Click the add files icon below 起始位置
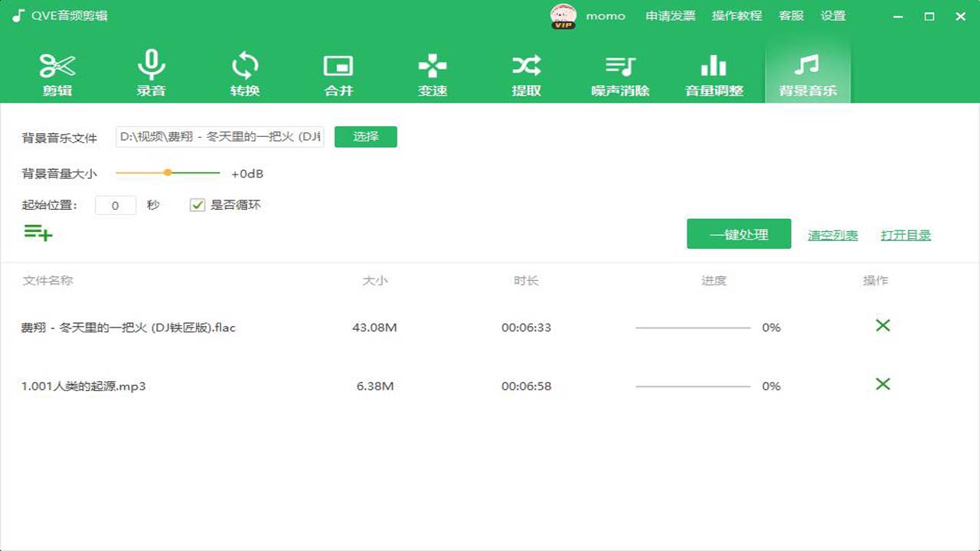The width and height of the screenshot is (980, 551). [38, 233]
